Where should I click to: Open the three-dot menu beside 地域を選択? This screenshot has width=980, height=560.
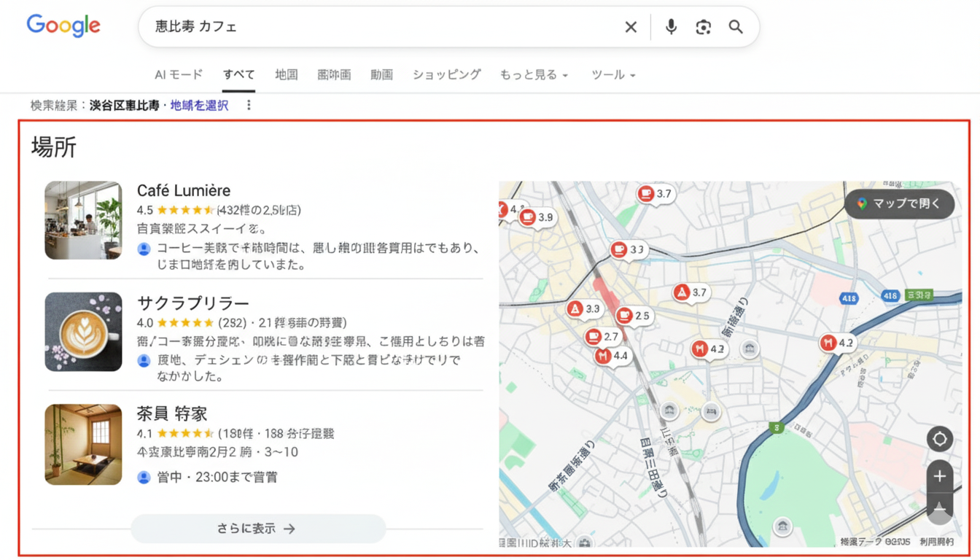(249, 105)
